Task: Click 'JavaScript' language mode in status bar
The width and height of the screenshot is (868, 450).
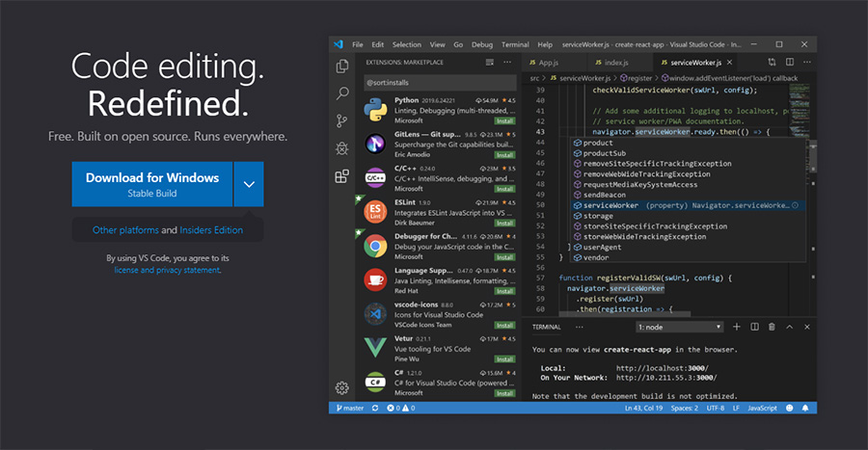Action: pyautogui.click(x=762, y=408)
